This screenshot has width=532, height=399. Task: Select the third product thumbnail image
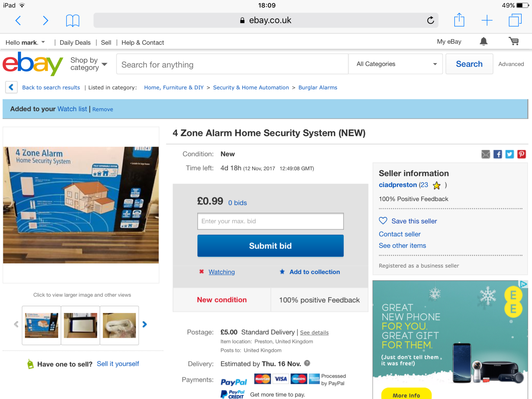[x=119, y=325]
